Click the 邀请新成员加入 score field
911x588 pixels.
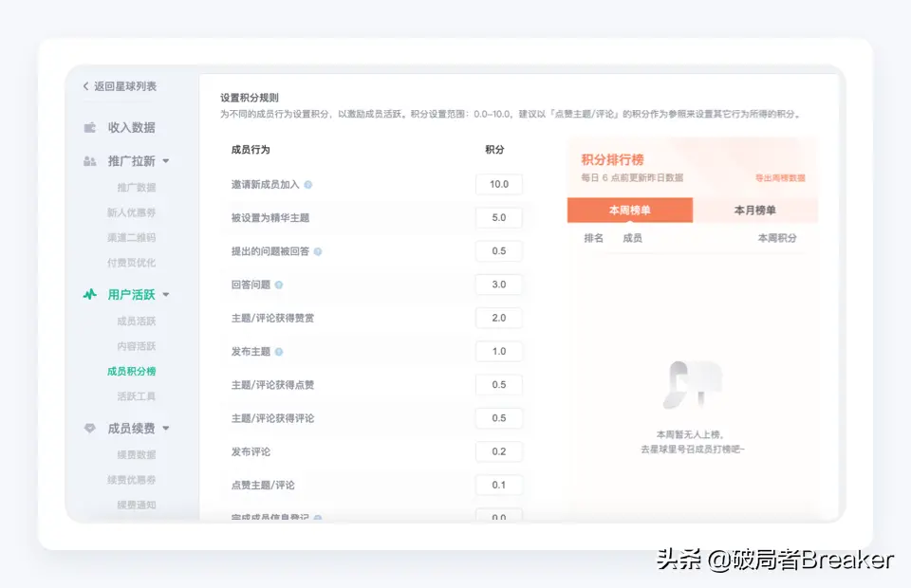(498, 184)
